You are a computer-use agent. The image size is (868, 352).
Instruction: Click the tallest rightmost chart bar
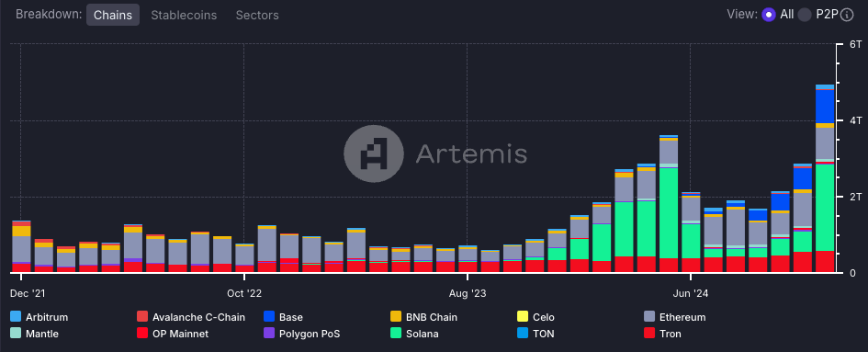825,178
